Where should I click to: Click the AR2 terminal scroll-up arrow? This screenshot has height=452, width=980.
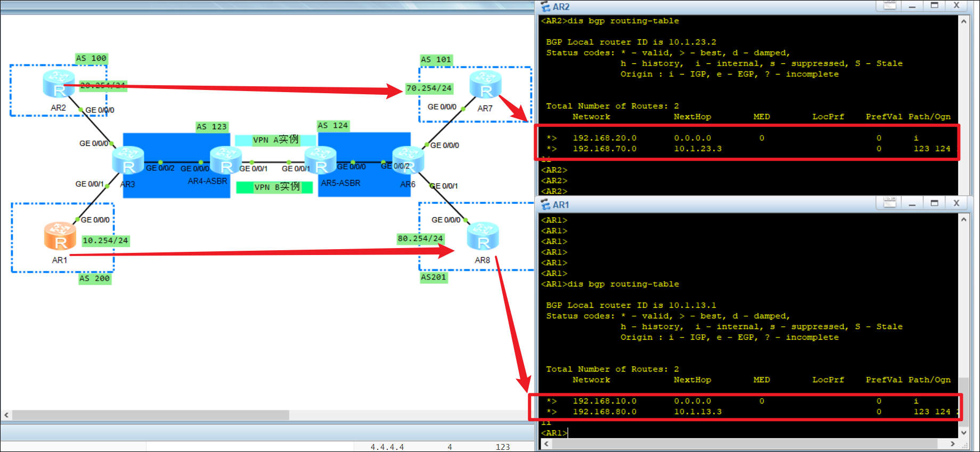tap(963, 21)
